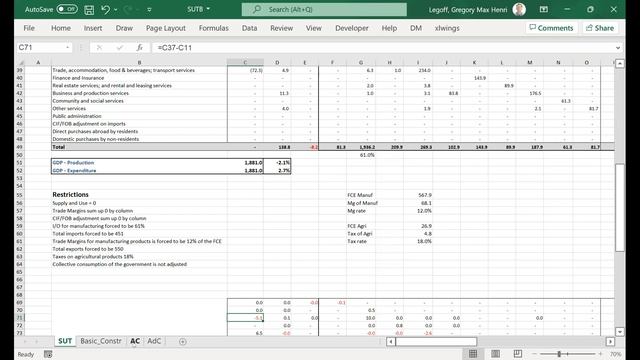Click the Share button
This screenshot has height=360, width=640.
[x=600, y=28]
